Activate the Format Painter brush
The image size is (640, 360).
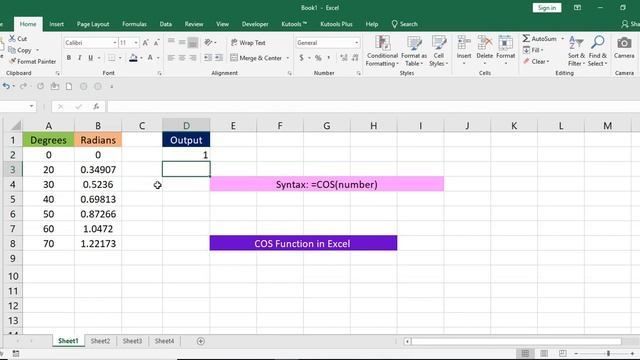tap(13, 61)
